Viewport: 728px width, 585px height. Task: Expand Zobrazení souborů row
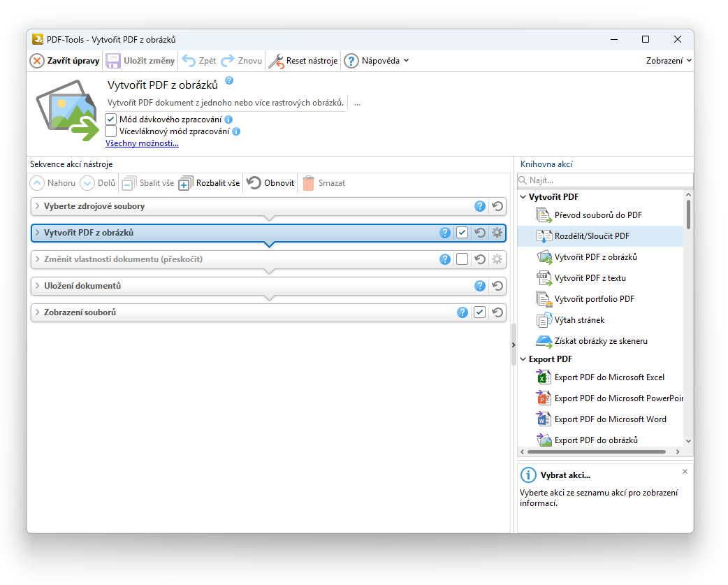[38, 312]
